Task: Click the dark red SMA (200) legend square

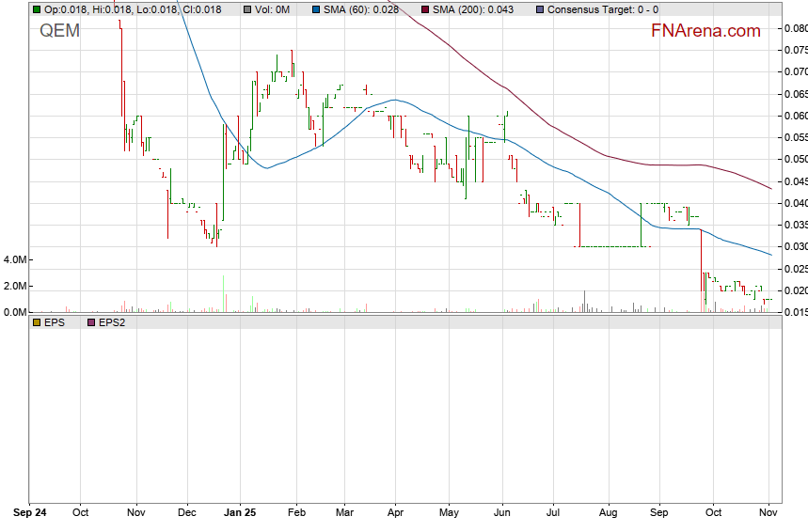Action: 425,9
